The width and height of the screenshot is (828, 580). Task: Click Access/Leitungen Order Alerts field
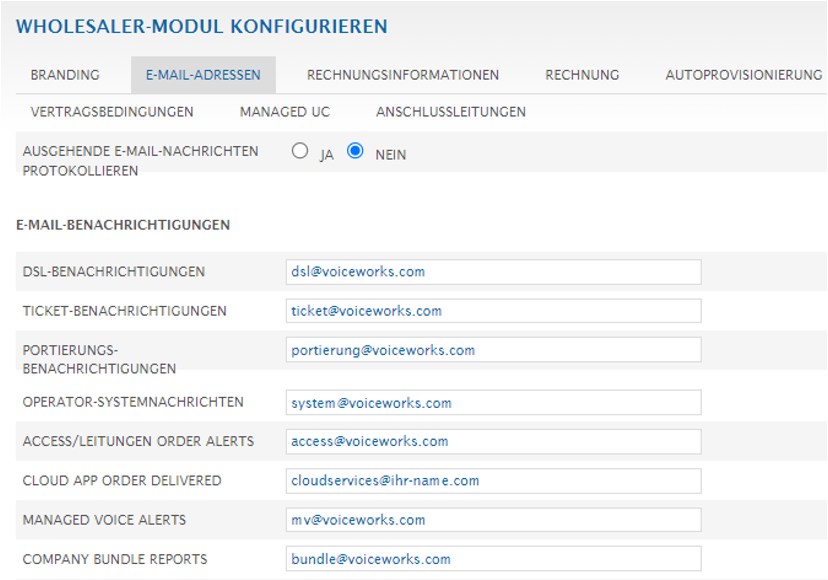(493, 442)
